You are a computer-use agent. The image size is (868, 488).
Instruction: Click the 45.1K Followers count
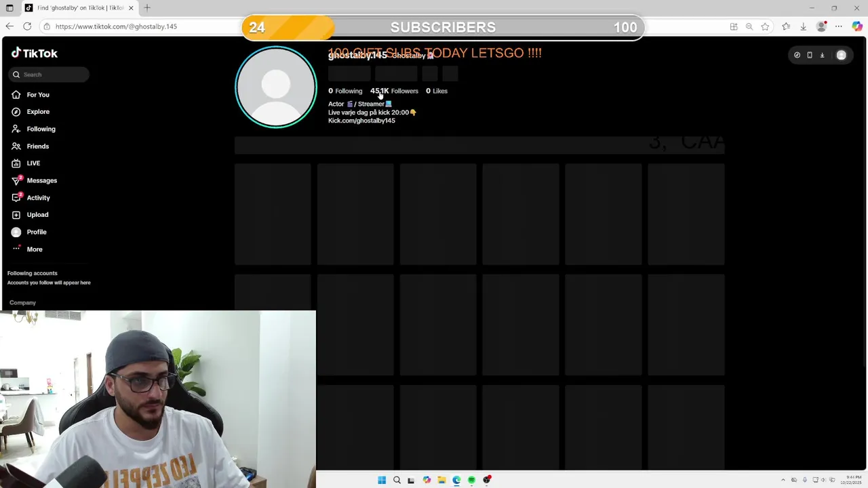(x=394, y=91)
